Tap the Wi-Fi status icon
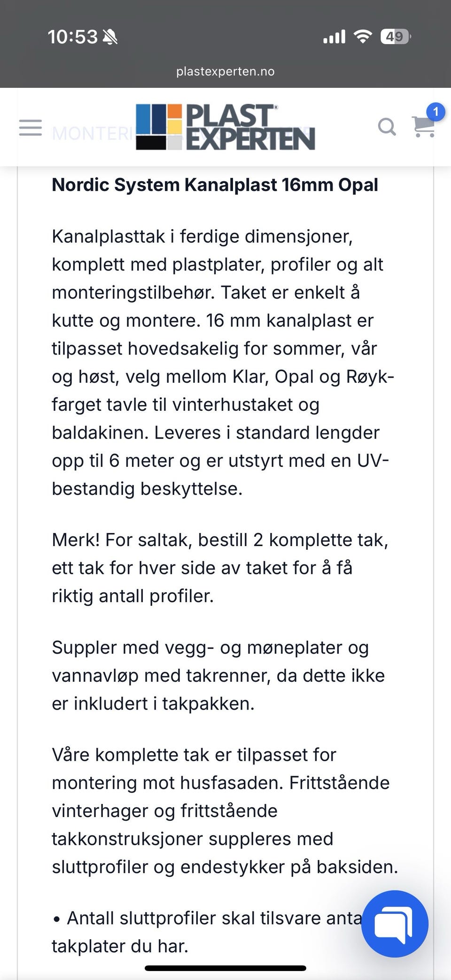The height and width of the screenshot is (980, 451). [x=362, y=36]
